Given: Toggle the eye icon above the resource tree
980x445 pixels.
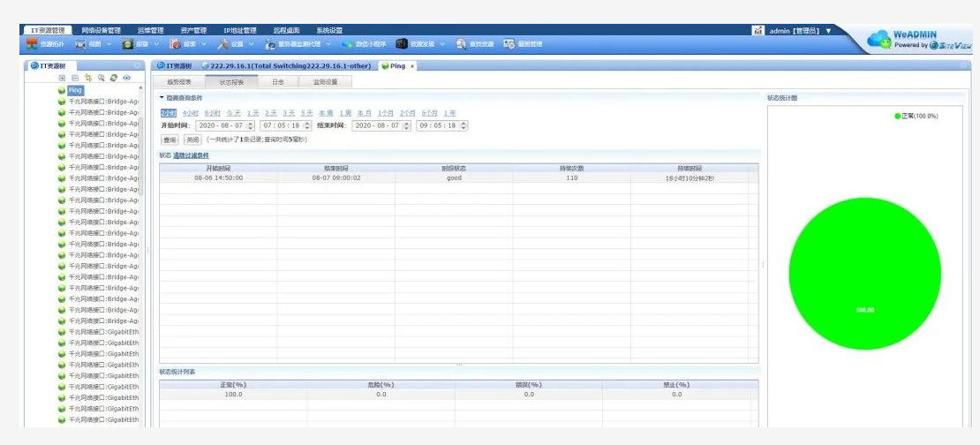Looking at the screenshot, I should tap(127, 78).
